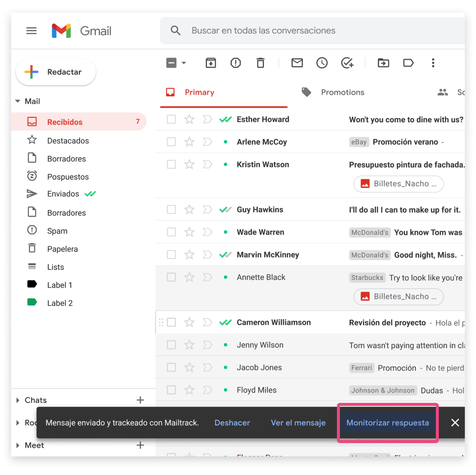This screenshot has width=476, height=475.
Task: Click the Report spam icon in toolbar
Action: [235, 63]
